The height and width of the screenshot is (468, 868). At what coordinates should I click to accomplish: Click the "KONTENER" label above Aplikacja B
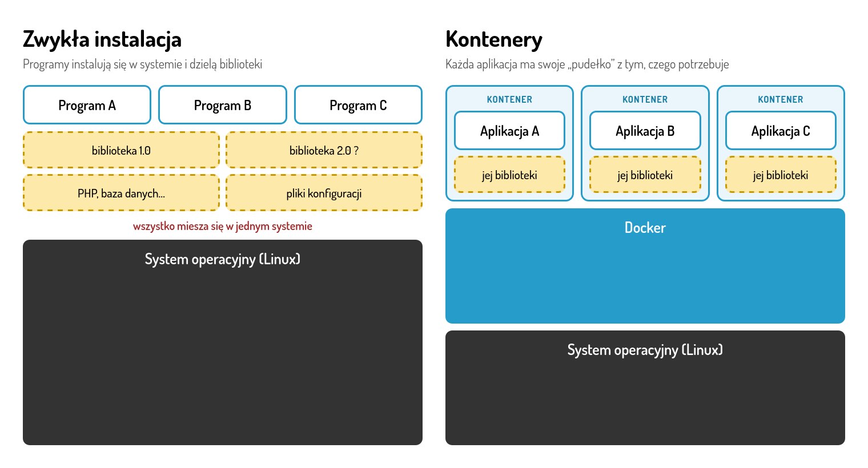pyautogui.click(x=645, y=99)
